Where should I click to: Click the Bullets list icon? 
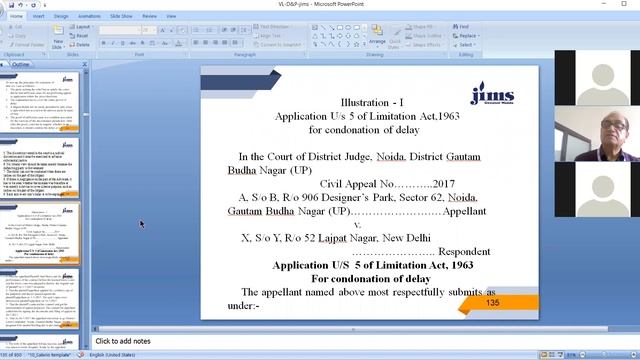pos(197,30)
